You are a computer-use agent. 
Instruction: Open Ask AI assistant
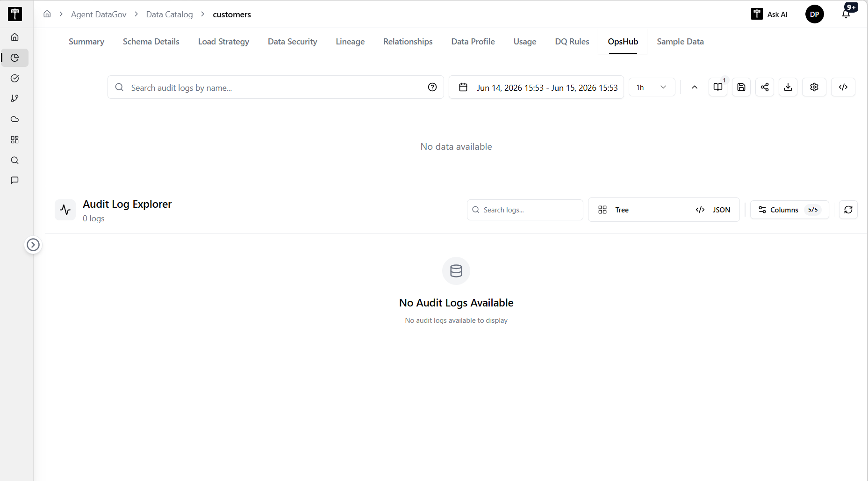pos(769,14)
